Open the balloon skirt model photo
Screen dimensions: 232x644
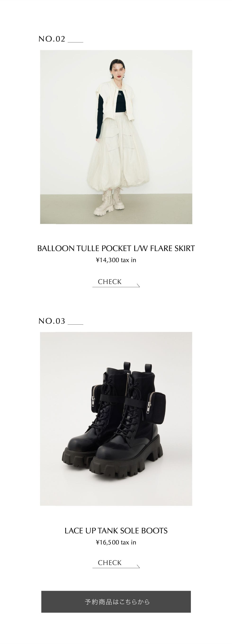click(x=116, y=137)
